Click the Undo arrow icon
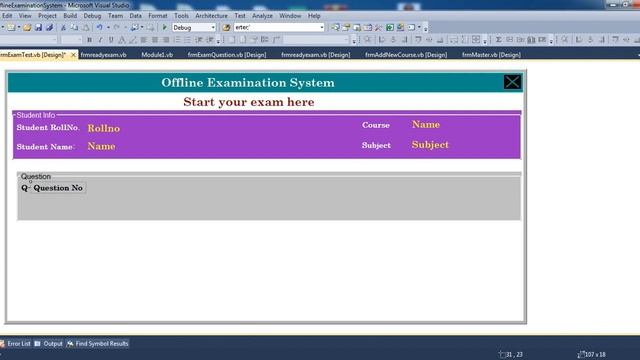640x360 pixels. pos(99,27)
